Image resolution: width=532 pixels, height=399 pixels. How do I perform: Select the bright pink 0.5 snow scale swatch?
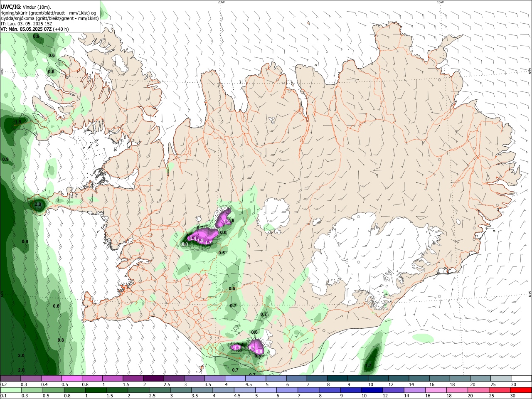[71, 379]
